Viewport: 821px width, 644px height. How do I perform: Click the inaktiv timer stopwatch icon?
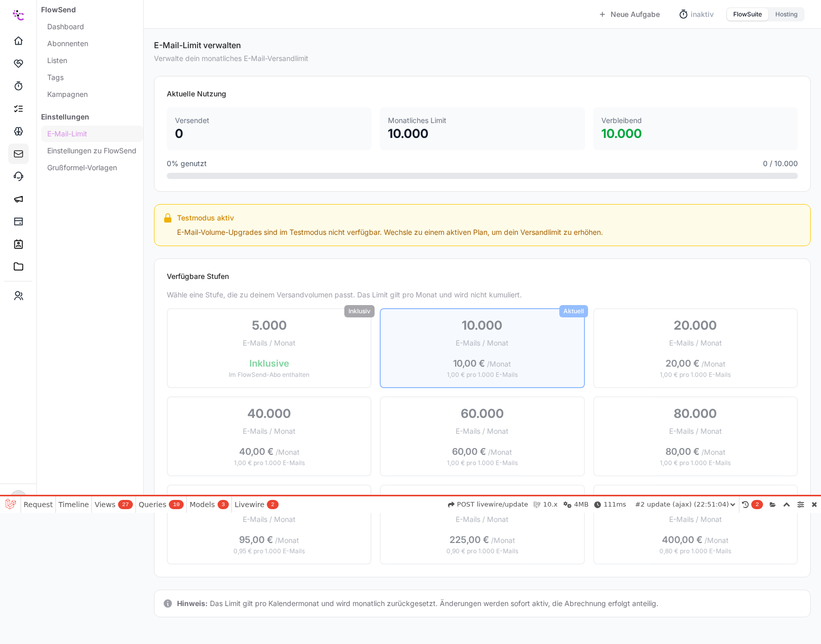pyautogui.click(x=683, y=14)
